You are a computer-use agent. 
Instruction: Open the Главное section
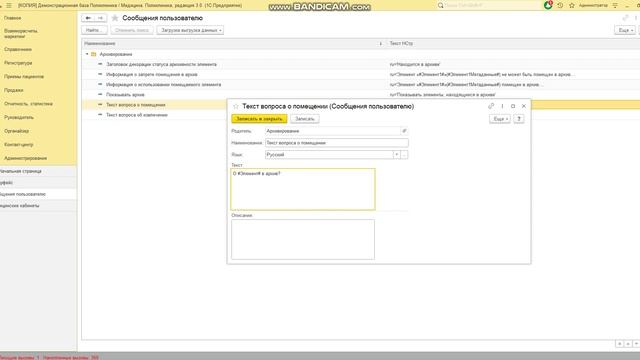click(13, 18)
